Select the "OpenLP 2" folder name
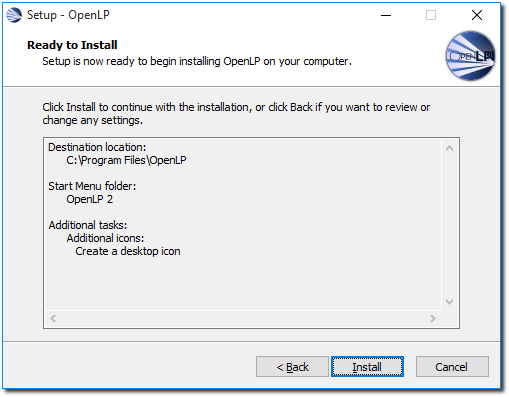Image resolution: width=509 pixels, height=397 pixels. click(x=90, y=199)
